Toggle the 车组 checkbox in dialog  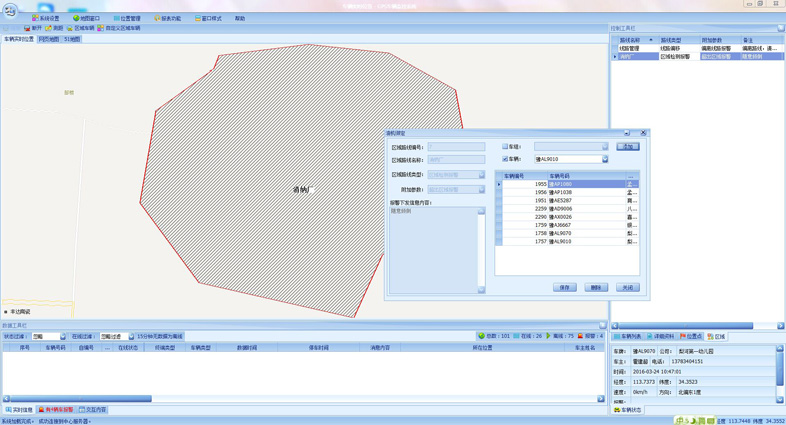tap(505, 147)
